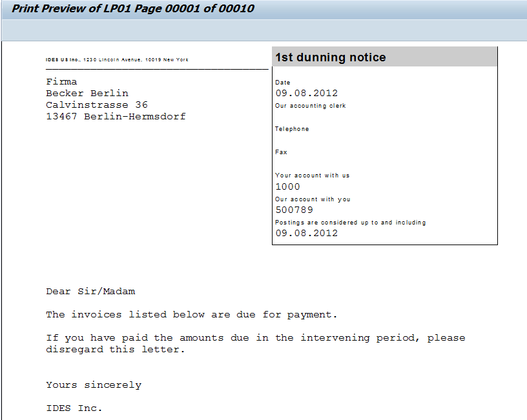Select the account number 500789
Screen dimensions: 527x420
pyautogui.click(x=294, y=210)
